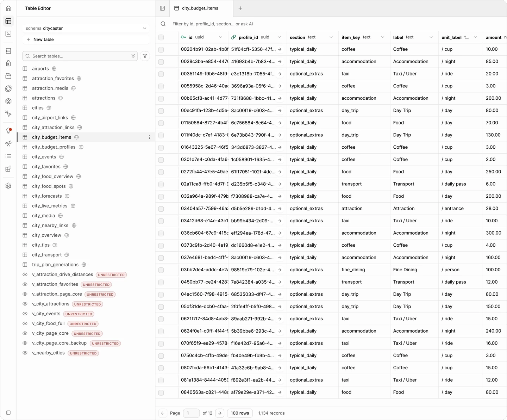
Task: Go to the next page of records
Action: [x=220, y=413]
